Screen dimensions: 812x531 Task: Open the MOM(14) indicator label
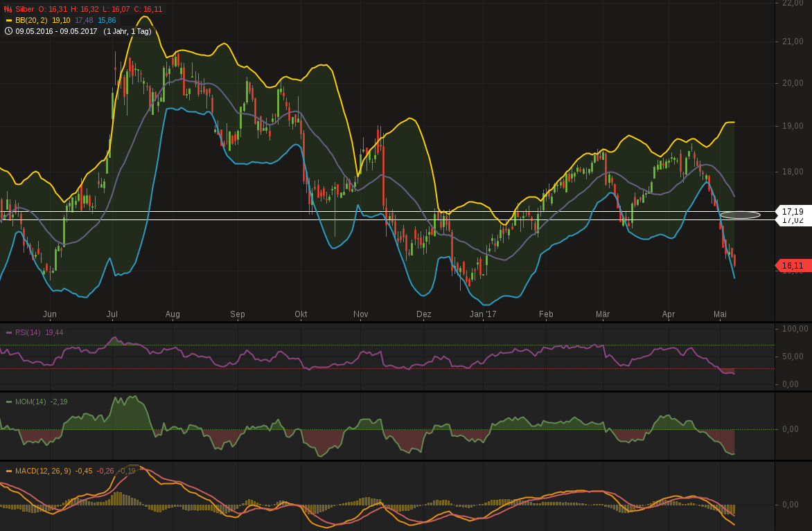pyautogui.click(x=30, y=402)
